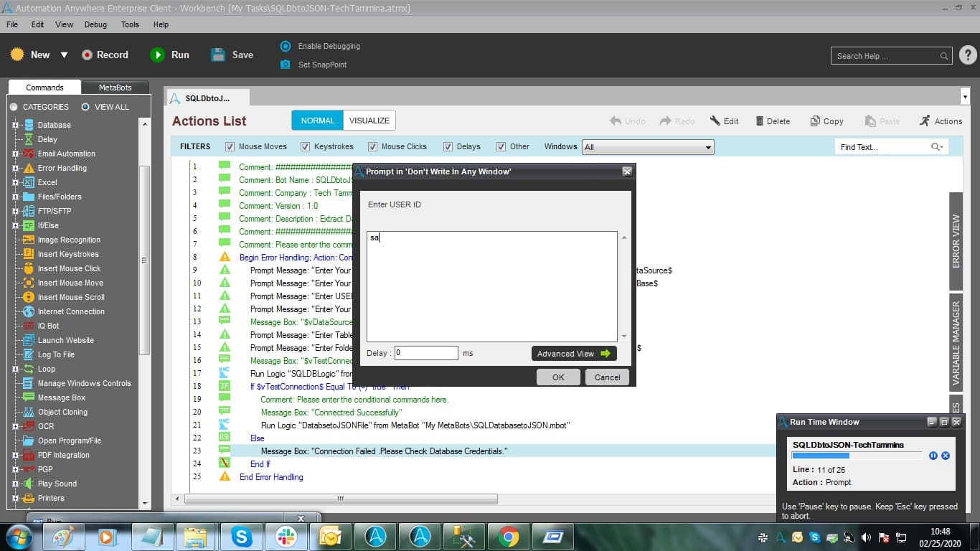This screenshot has height=551, width=980.
Task: Click OK in the prompt dialog
Action: tap(558, 377)
